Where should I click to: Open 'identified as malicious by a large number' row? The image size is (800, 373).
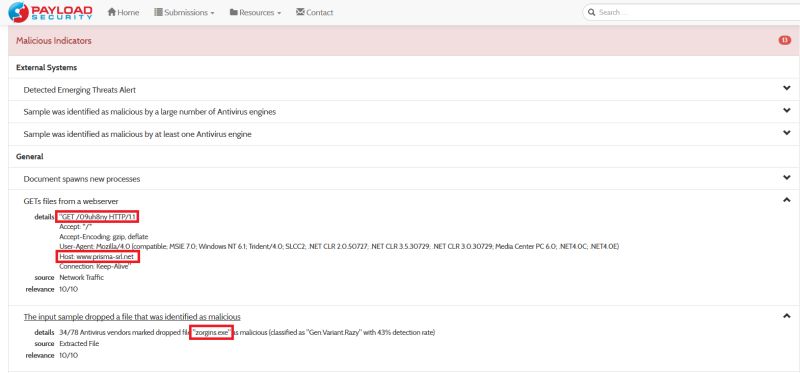coord(404,112)
